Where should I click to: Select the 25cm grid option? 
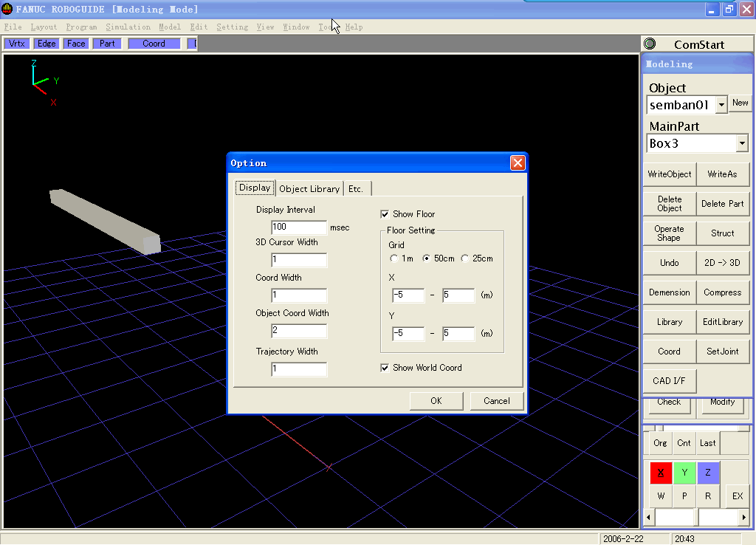click(x=465, y=258)
